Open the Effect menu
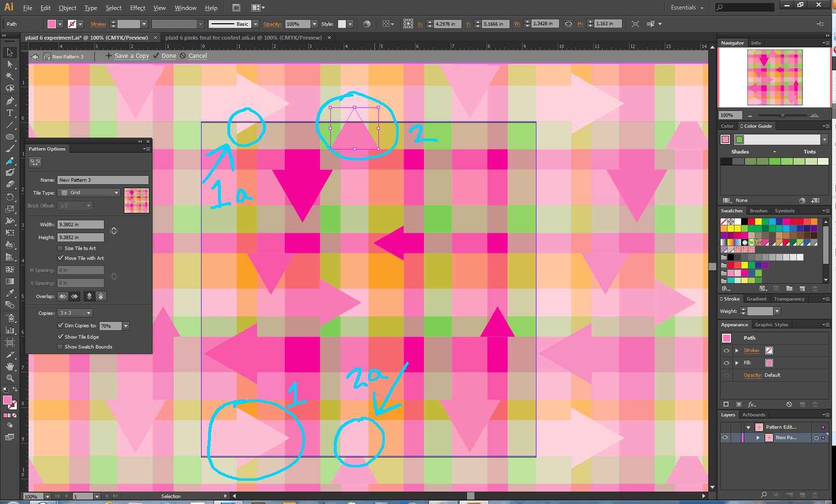 pyautogui.click(x=137, y=8)
